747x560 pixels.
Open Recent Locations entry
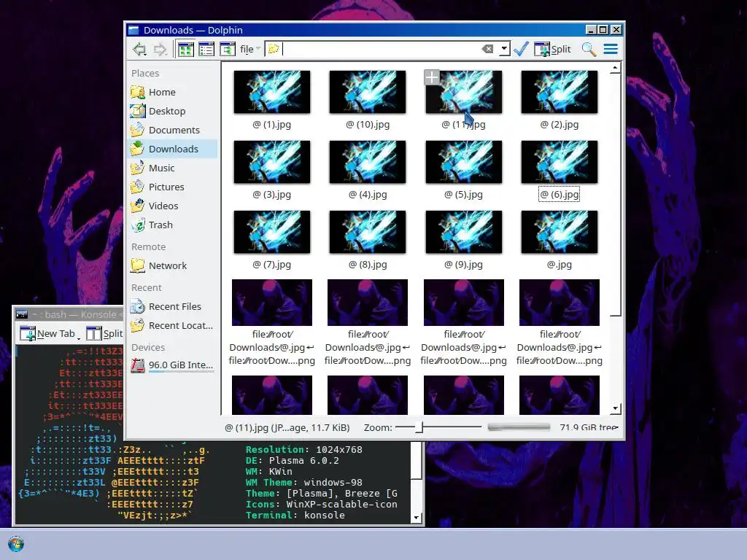click(x=173, y=326)
